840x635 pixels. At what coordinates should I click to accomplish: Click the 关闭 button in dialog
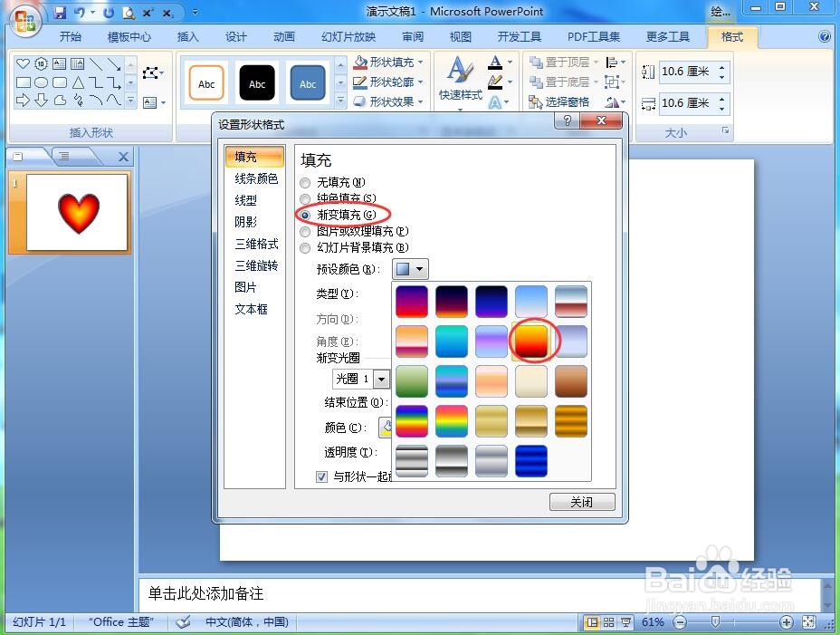[x=582, y=502]
